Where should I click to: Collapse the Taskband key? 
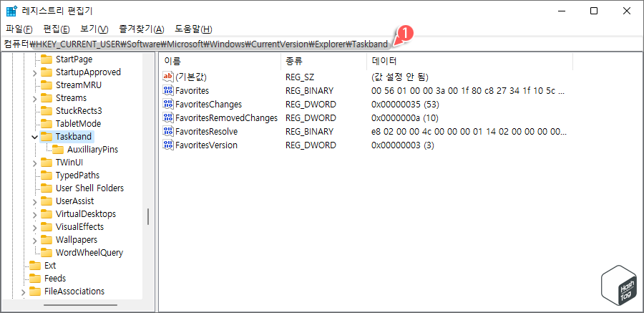[x=35, y=137]
